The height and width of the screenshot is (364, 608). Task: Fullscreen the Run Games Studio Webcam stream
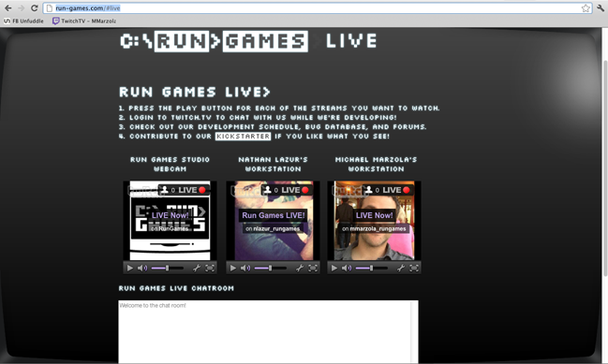pos(210,268)
